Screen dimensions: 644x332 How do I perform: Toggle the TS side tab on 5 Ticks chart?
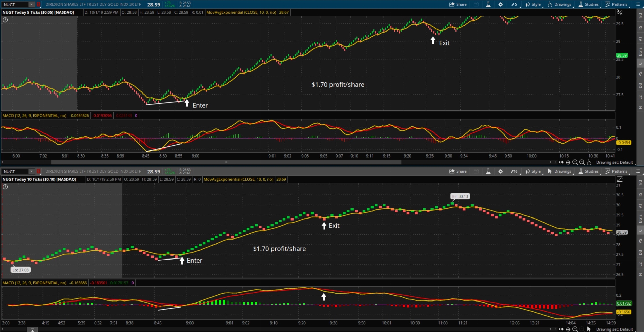tap(640, 28)
